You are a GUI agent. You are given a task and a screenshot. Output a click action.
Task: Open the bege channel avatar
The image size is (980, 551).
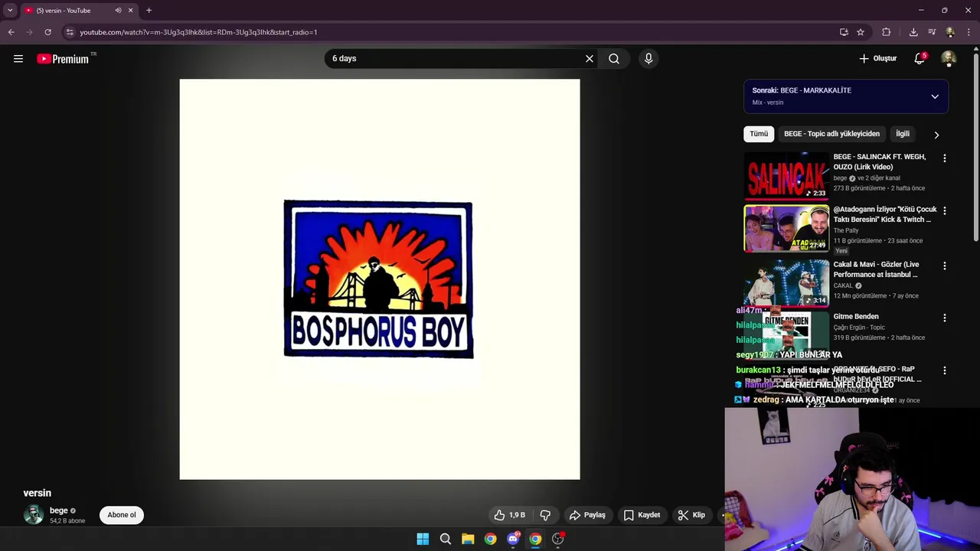(34, 515)
